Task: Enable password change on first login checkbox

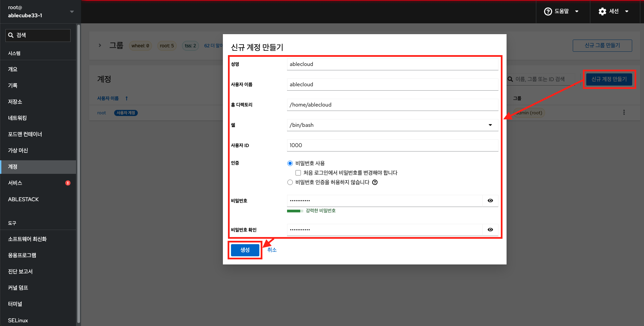Action: tap(298, 173)
